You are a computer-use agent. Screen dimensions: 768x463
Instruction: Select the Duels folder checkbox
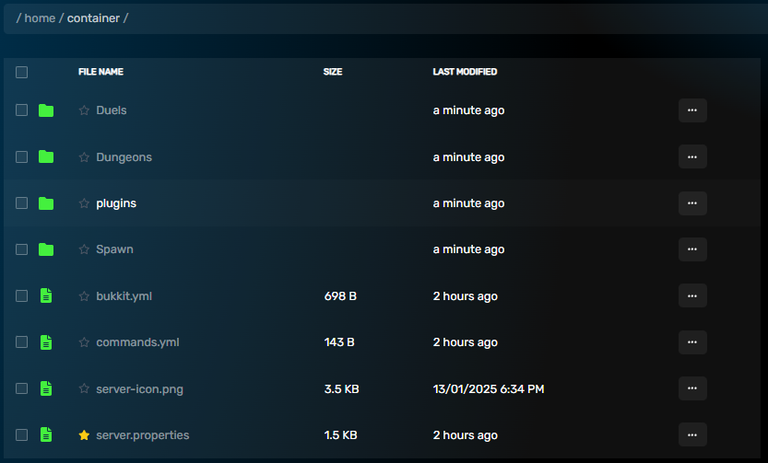click(x=22, y=110)
